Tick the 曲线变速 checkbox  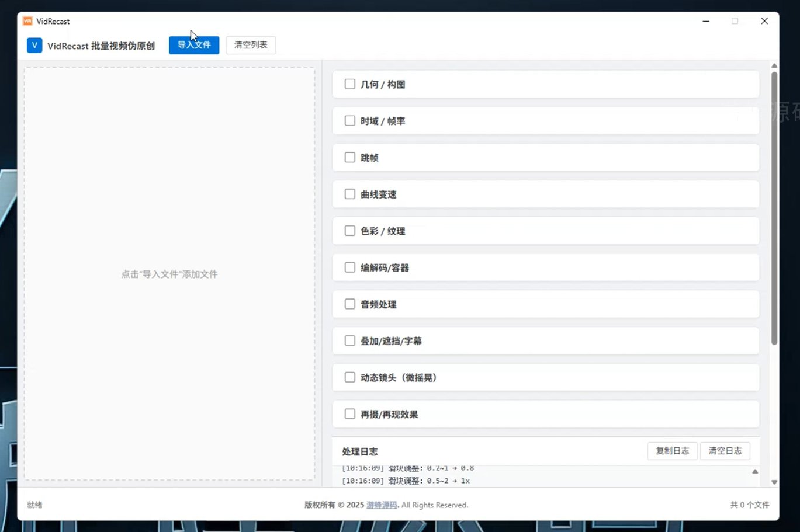pyautogui.click(x=350, y=194)
